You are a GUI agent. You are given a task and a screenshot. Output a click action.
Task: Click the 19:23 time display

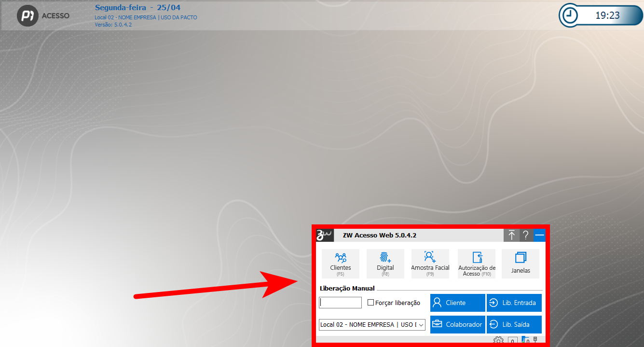click(x=607, y=15)
